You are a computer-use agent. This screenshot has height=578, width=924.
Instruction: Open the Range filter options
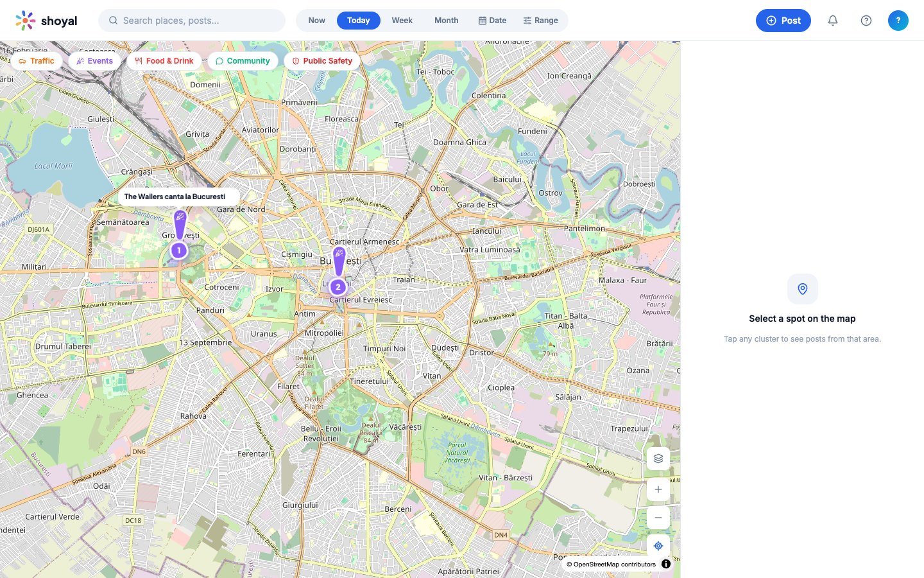click(540, 21)
